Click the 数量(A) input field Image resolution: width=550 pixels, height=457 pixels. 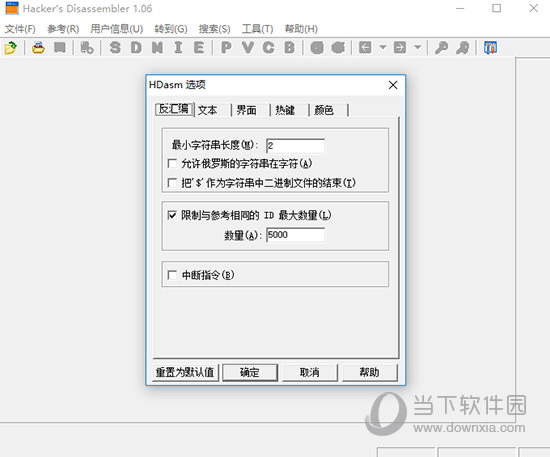click(x=295, y=235)
